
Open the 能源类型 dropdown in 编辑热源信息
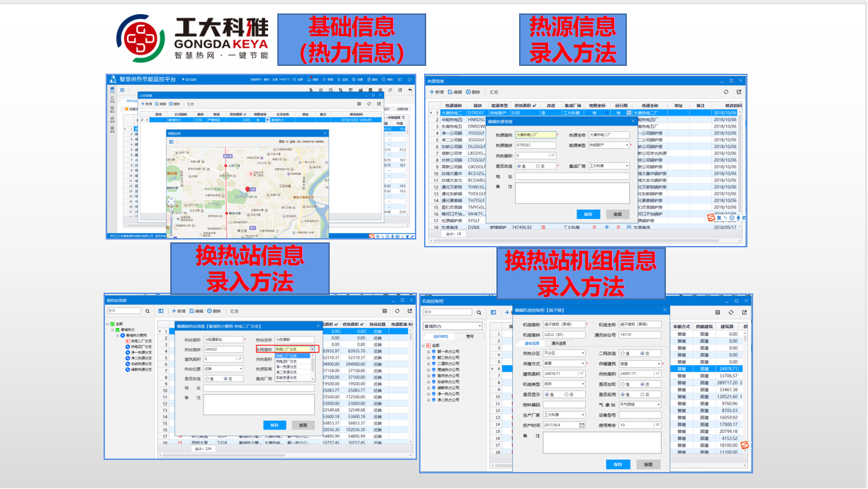[627, 145]
